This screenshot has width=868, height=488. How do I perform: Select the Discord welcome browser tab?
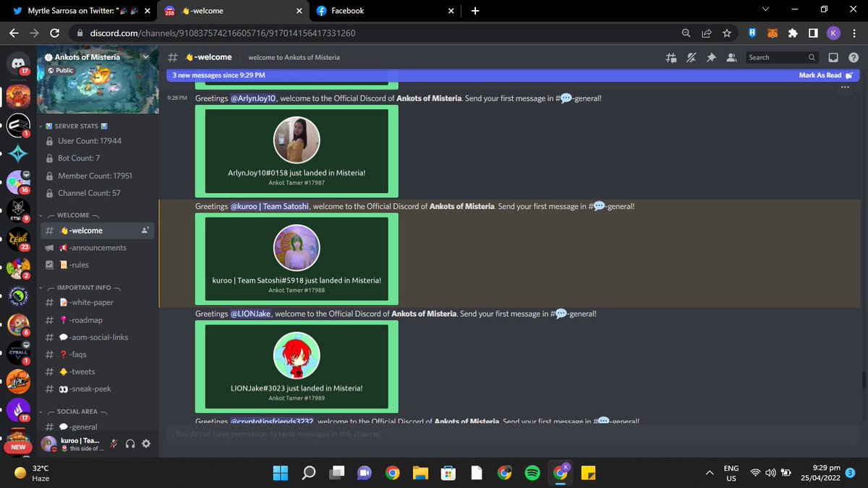[x=232, y=11]
